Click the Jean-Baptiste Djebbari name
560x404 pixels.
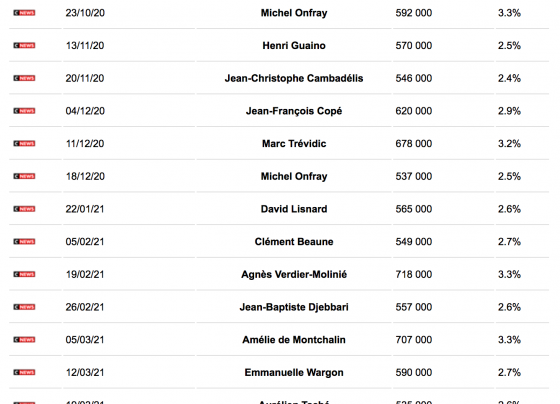294,307
